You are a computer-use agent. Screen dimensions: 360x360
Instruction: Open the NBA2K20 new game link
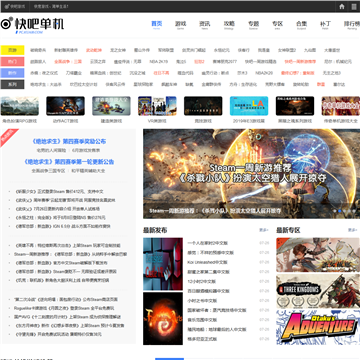[x=264, y=73]
